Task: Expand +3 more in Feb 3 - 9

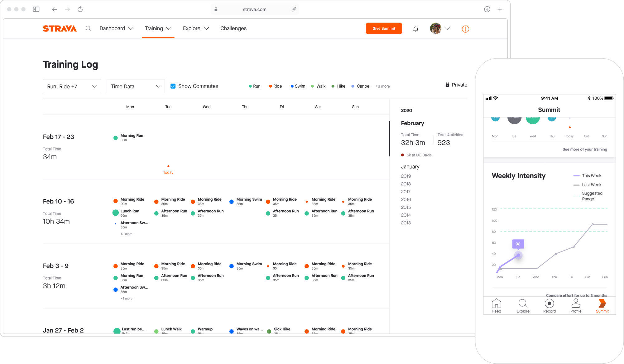Action: click(x=127, y=299)
